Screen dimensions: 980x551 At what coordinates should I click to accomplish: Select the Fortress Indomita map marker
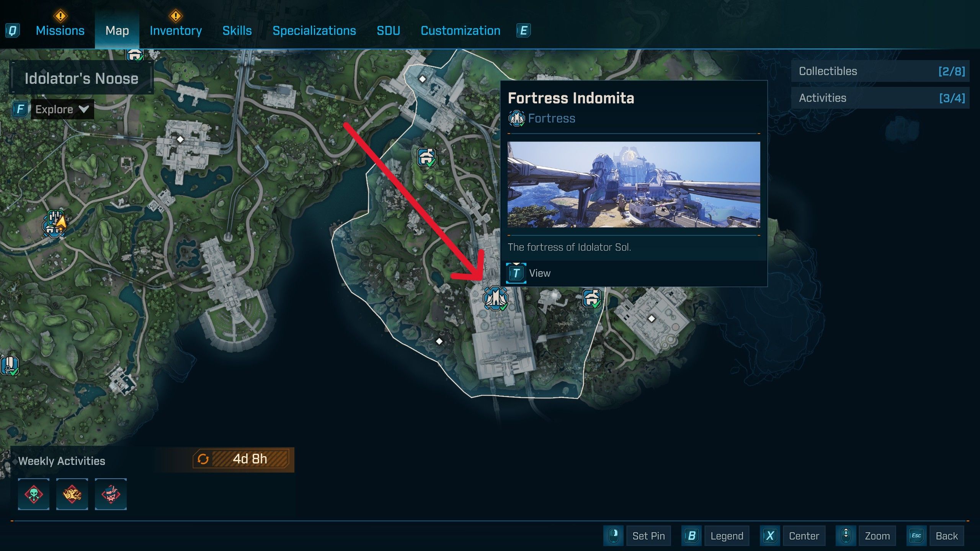pyautogui.click(x=496, y=298)
